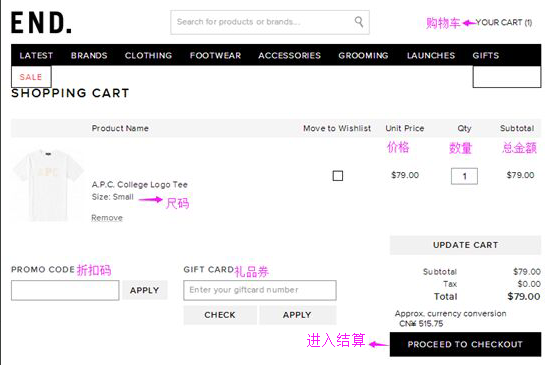Open the CLOTHING menu
The image size is (555, 365).
(148, 56)
